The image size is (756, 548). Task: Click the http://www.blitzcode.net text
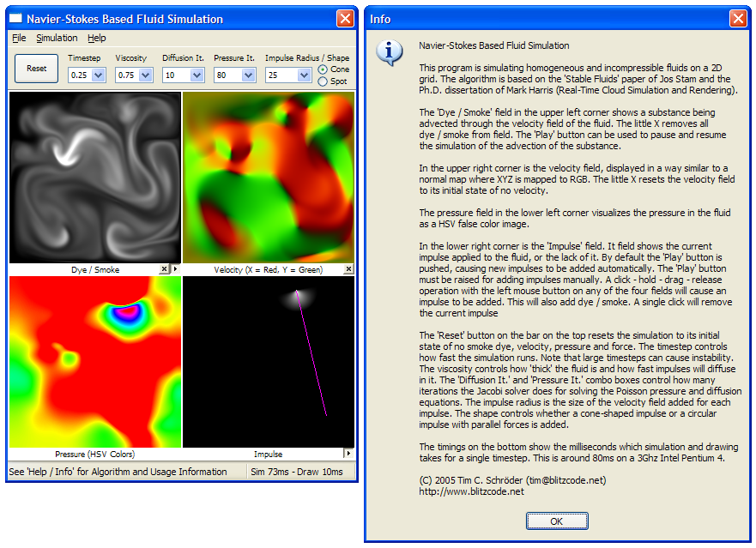coord(471,491)
